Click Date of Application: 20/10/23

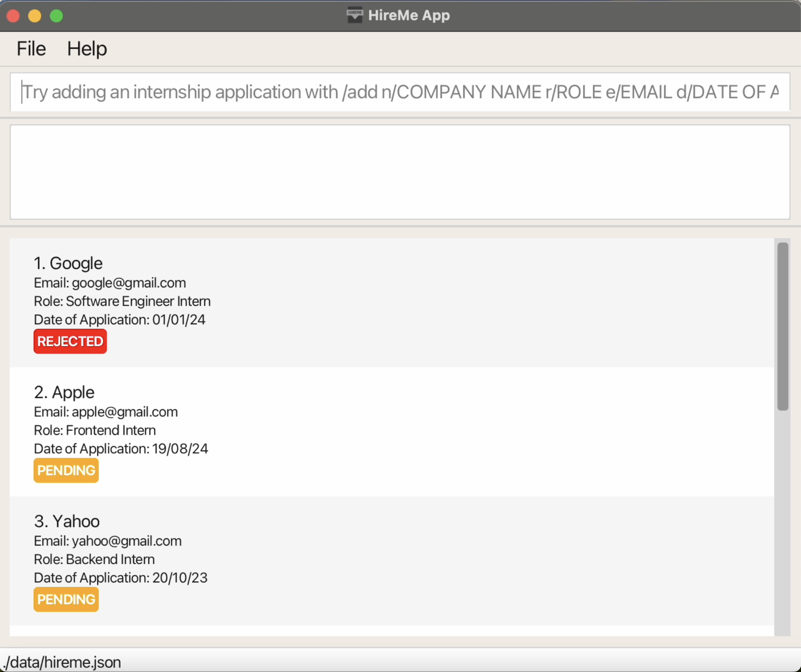click(x=121, y=578)
